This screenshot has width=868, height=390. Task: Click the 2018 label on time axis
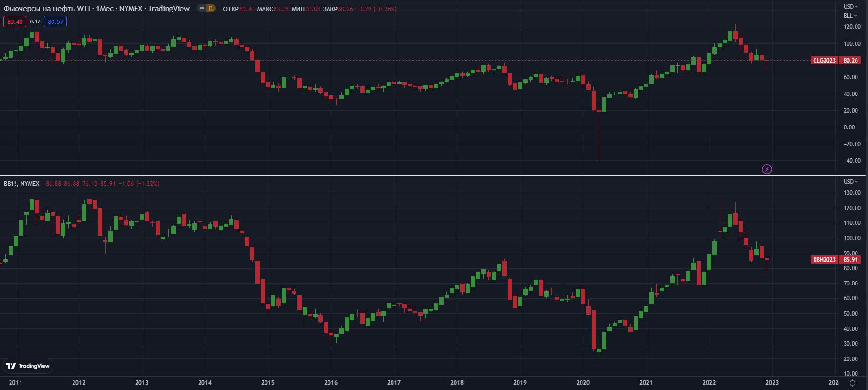[x=457, y=383]
